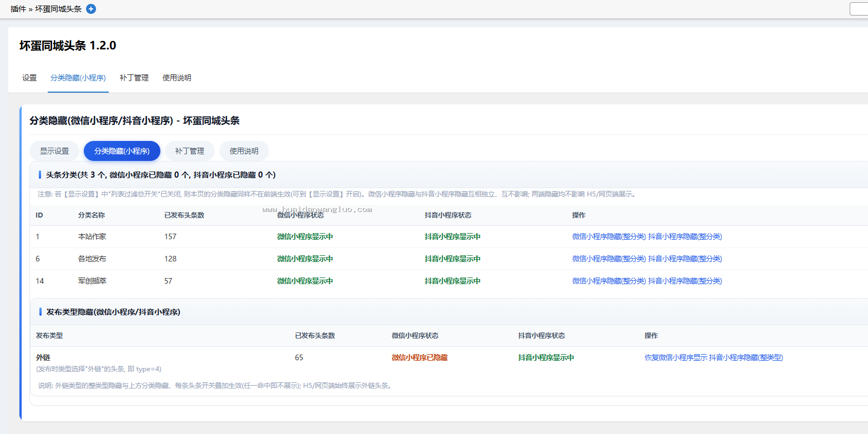The height and width of the screenshot is (434, 868).
Task: Open the 补丁管理 tab in the top row
Action: tap(134, 78)
